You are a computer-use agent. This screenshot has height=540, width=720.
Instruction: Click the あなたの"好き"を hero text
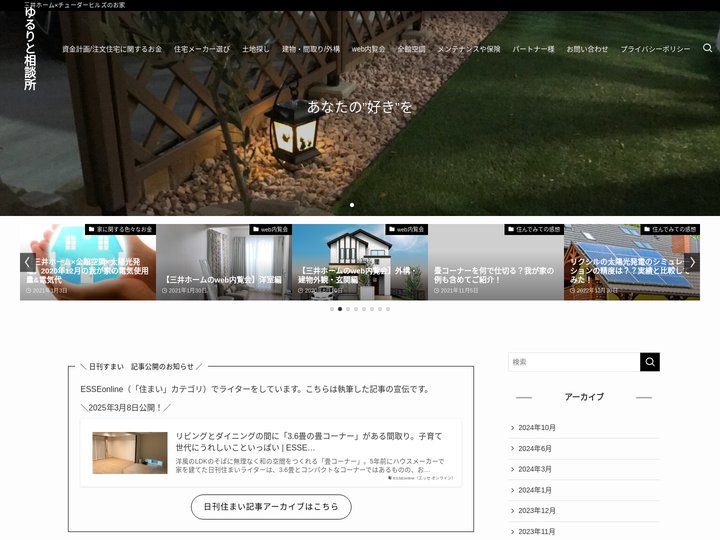pos(360,107)
